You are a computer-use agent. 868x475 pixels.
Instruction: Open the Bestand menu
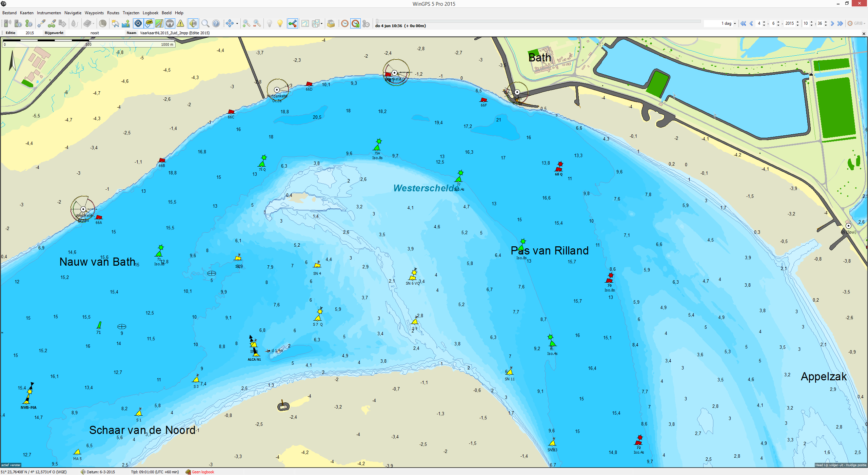point(9,13)
